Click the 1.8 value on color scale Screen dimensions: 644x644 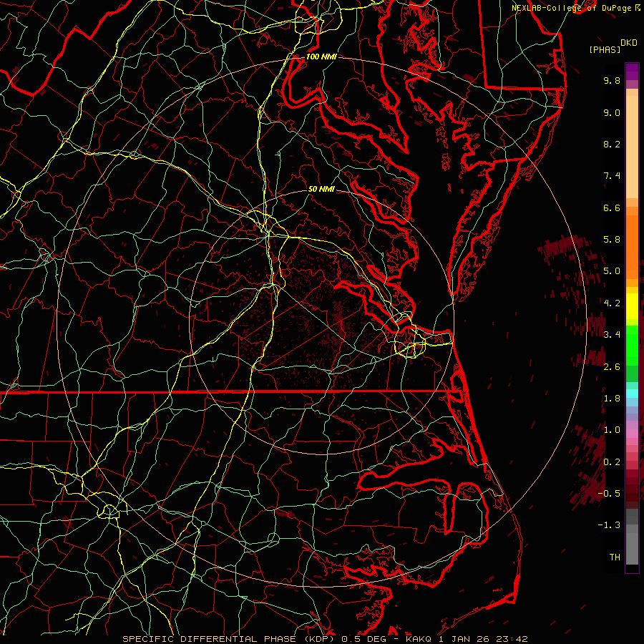(612, 399)
